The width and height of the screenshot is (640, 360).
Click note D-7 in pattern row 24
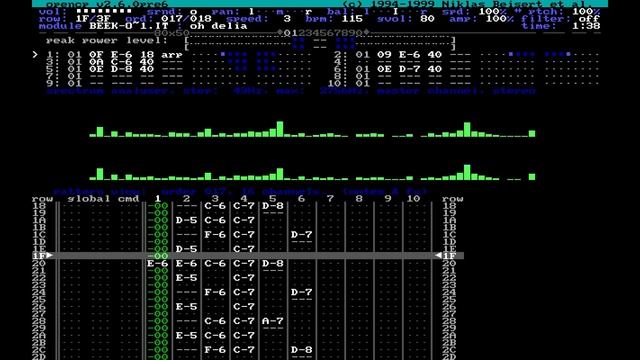click(301, 292)
